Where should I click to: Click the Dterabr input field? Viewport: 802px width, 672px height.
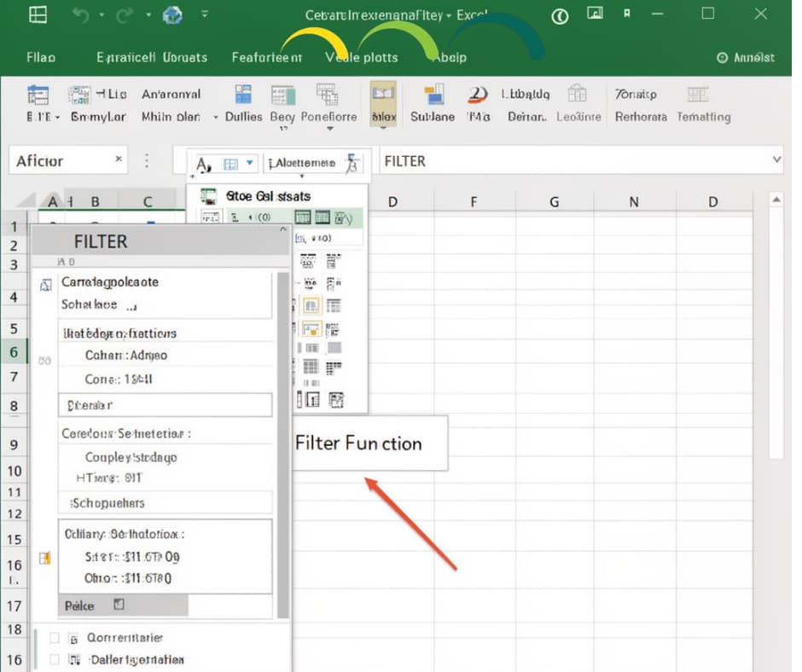pyautogui.click(x=166, y=405)
